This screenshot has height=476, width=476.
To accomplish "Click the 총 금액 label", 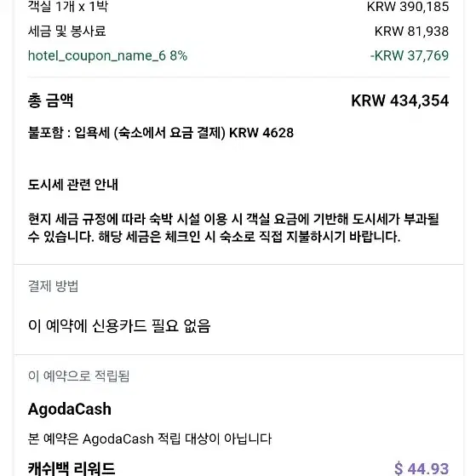I will (x=50, y=100).
